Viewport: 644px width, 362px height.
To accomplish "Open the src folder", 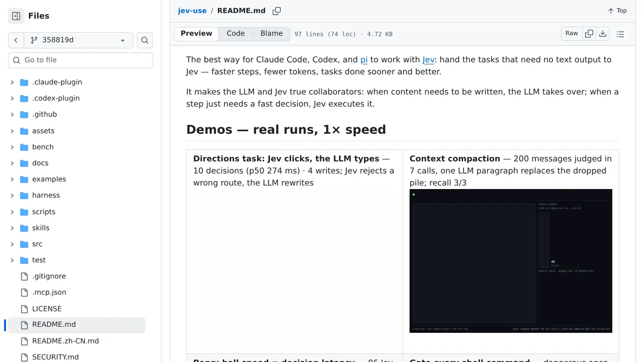I will coord(37,244).
